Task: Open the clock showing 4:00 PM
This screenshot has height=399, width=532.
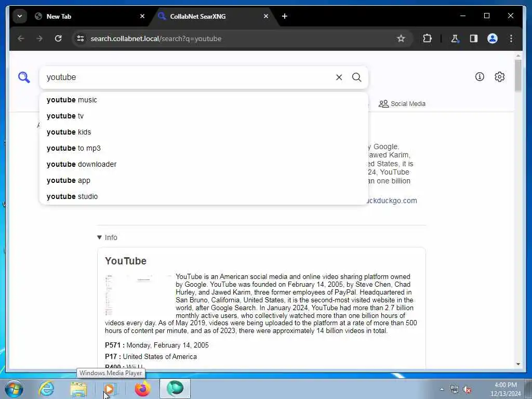Action: coord(506,389)
